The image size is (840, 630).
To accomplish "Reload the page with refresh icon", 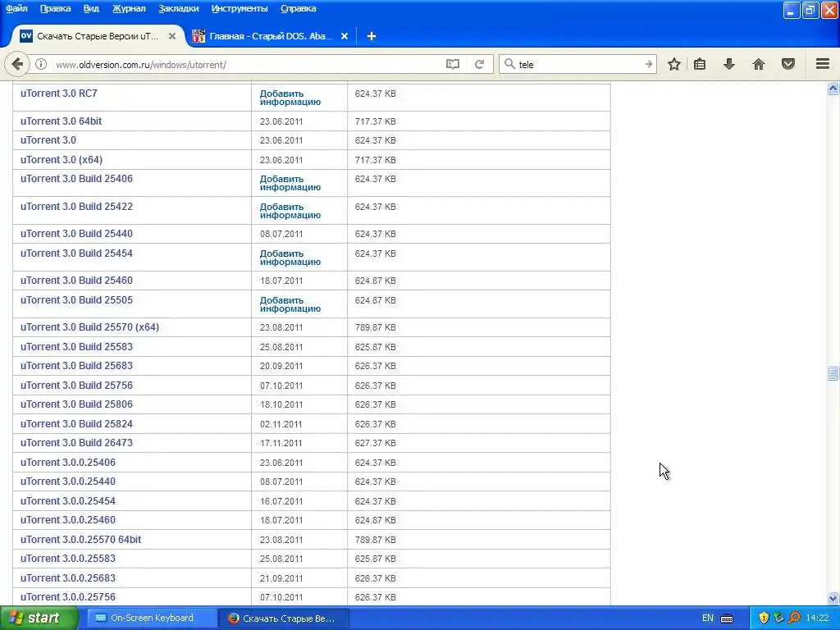I will coord(479,64).
